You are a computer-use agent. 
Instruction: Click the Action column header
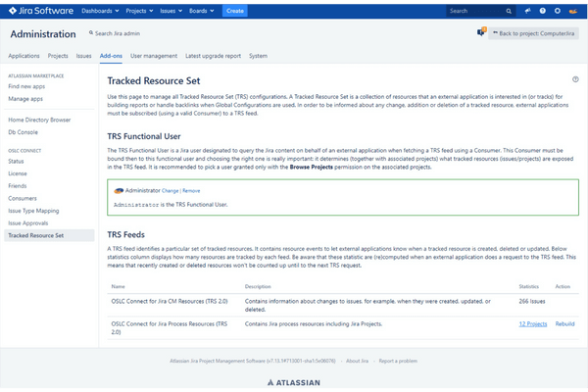pyautogui.click(x=563, y=286)
